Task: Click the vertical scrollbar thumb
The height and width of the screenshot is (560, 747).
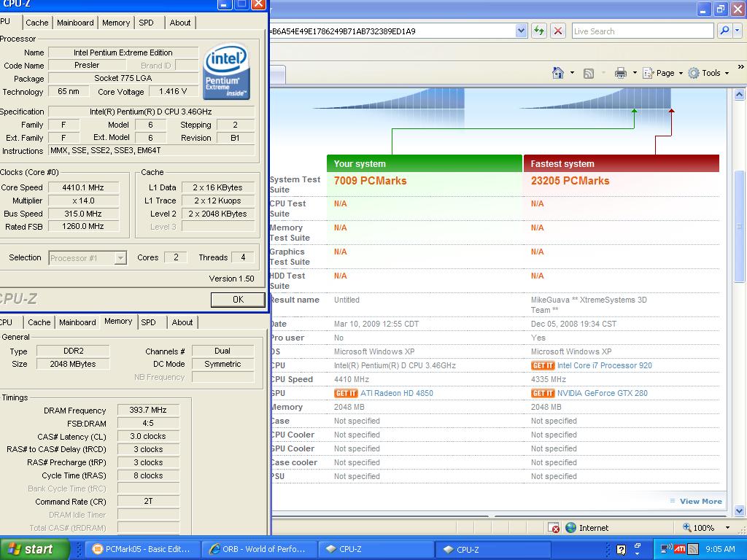Action: (x=739, y=225)
